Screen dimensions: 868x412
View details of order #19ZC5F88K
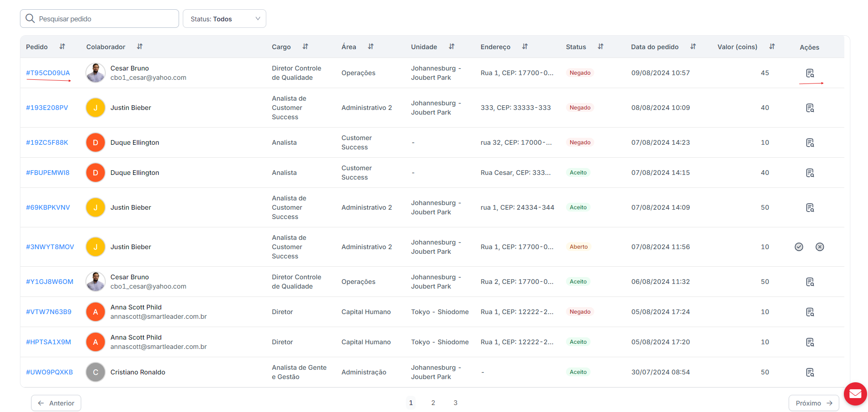click(810, 142)
